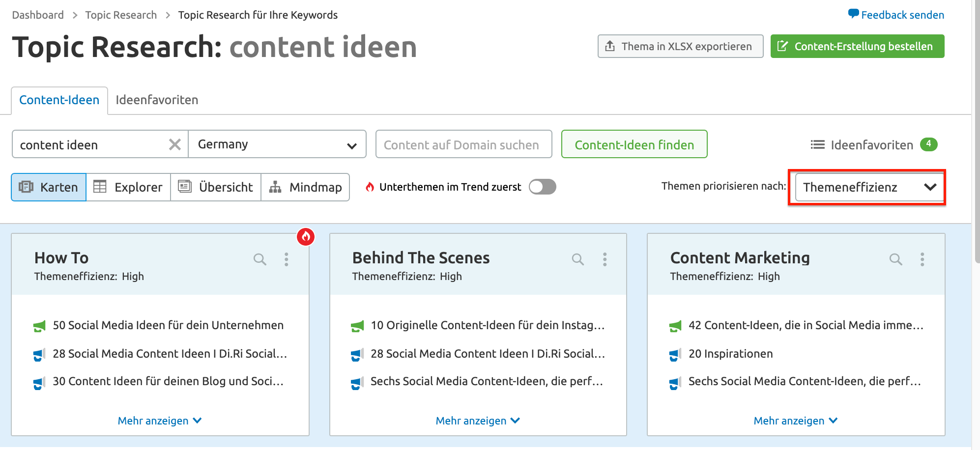
Task: Click Content-Erstellung bestellen button
Action: [x=857, y=46]
